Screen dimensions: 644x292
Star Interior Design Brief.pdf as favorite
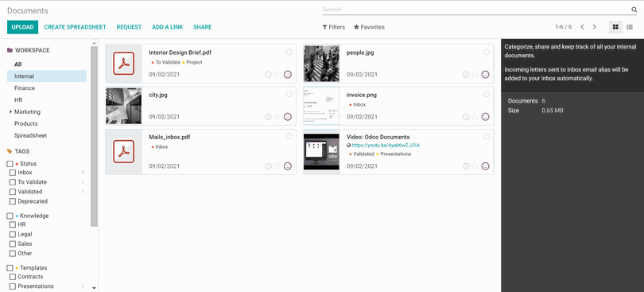(x=277, y=75)
